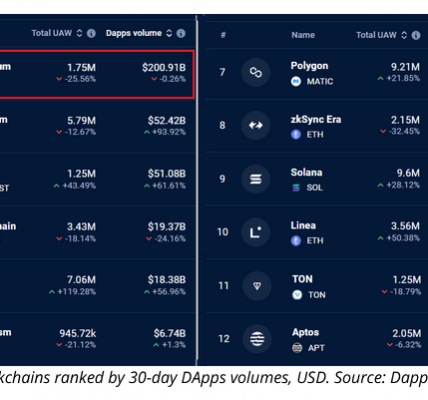This screenshot has width=428, height=400.
Task: Click the 945.72k UAW value
Action: click(78, 333)
